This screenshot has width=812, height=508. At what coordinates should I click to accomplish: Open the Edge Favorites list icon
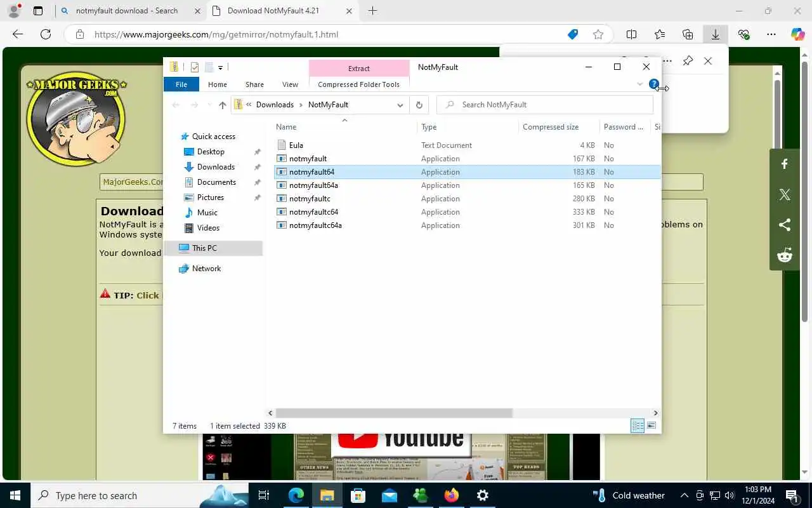coord(660,34)
